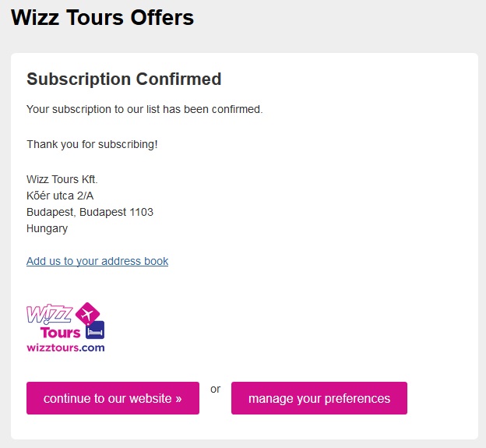The image size is (486, 448).
Task: Click the Kőér utca 2/A street address
Action: [x=60, y=196]
